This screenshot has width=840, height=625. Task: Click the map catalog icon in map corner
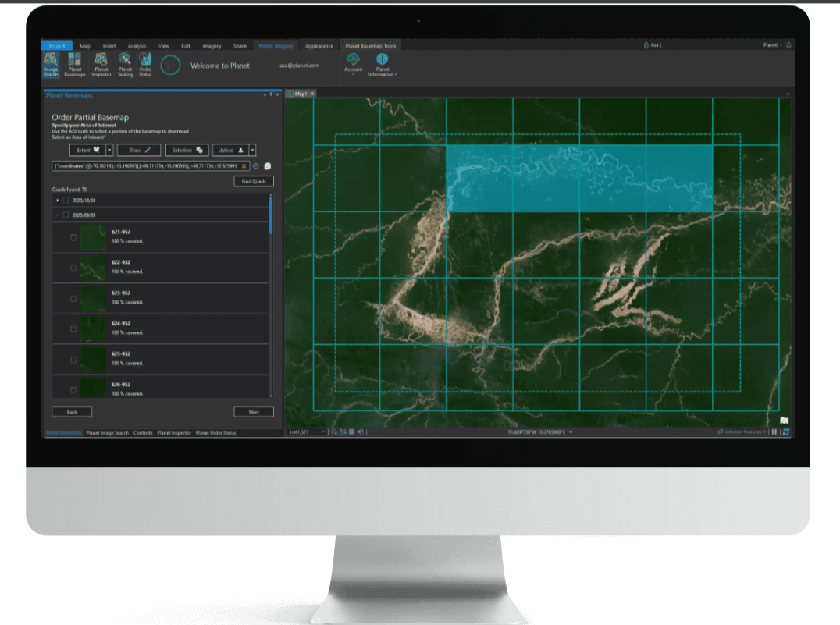785,421
